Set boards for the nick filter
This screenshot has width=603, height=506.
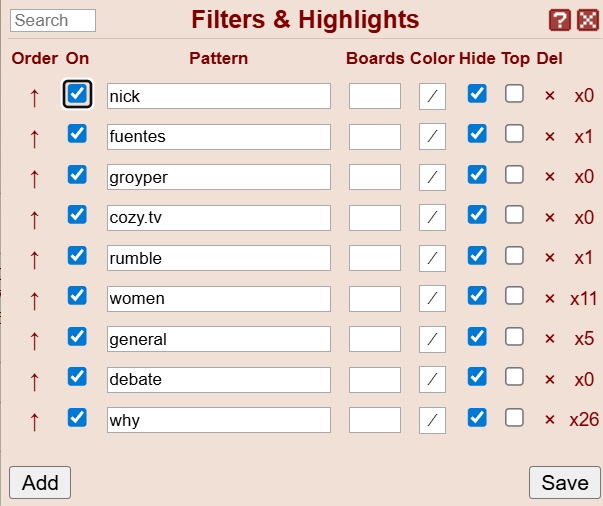pyautogui.click(x=375, y=96)
